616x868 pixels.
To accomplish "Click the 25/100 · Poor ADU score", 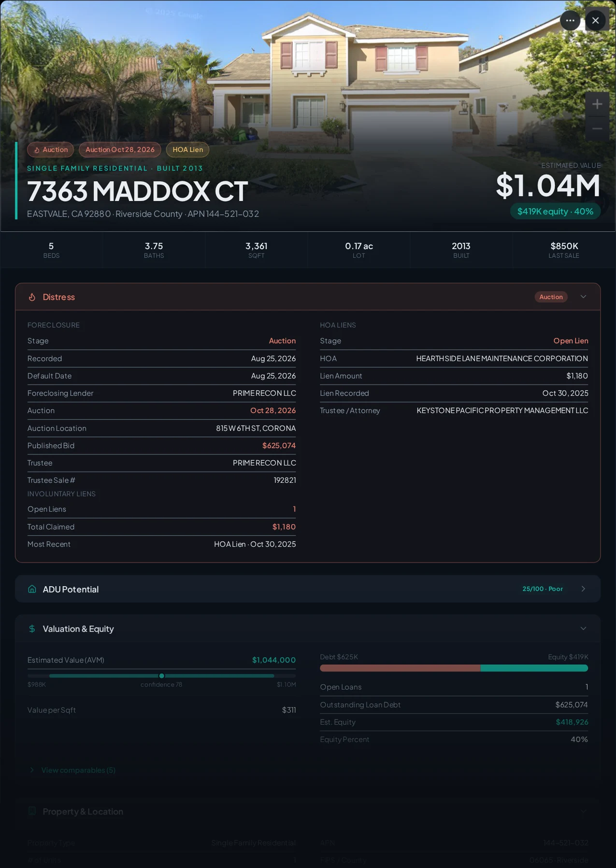I will 543,589.
